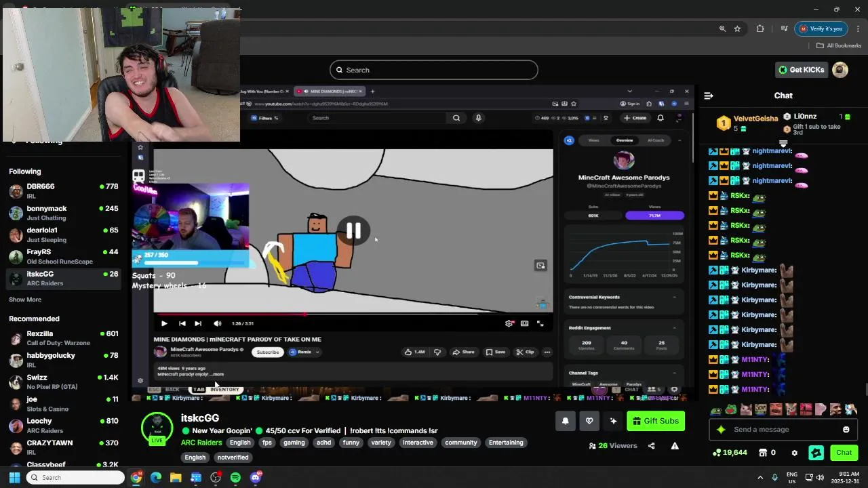Open Spotify from the taskbar
The height and width of the screenshot is (488, 868).
pyautogui.click(x=235, y=478)
